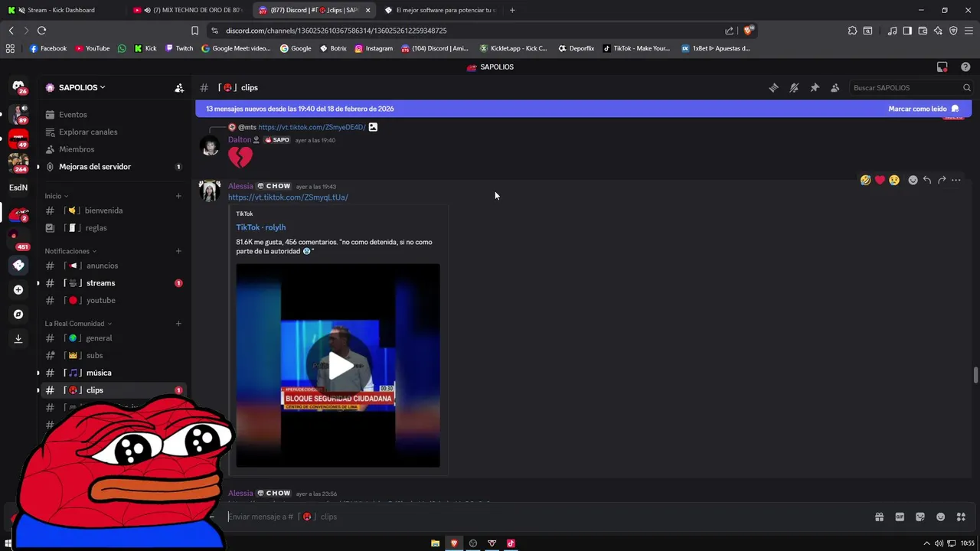
Task: Open the apps launcher in message bar
Action: tap(961, 517)
